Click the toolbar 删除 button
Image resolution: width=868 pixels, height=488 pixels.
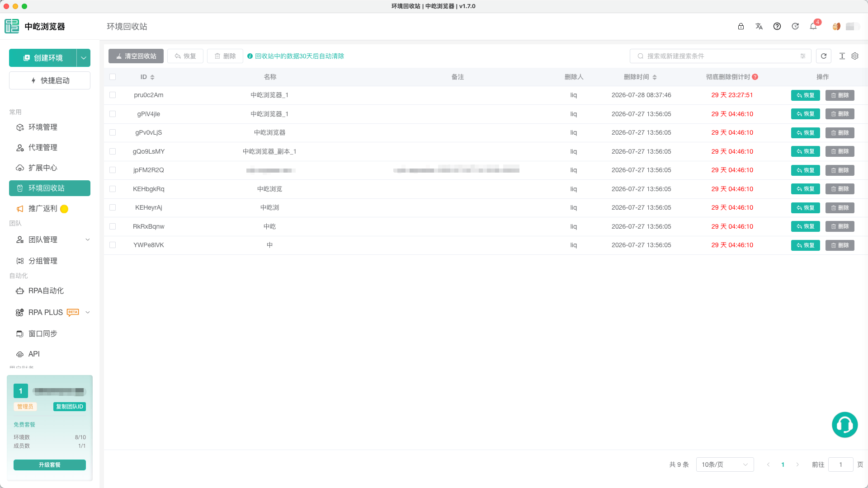pos(225,56)
